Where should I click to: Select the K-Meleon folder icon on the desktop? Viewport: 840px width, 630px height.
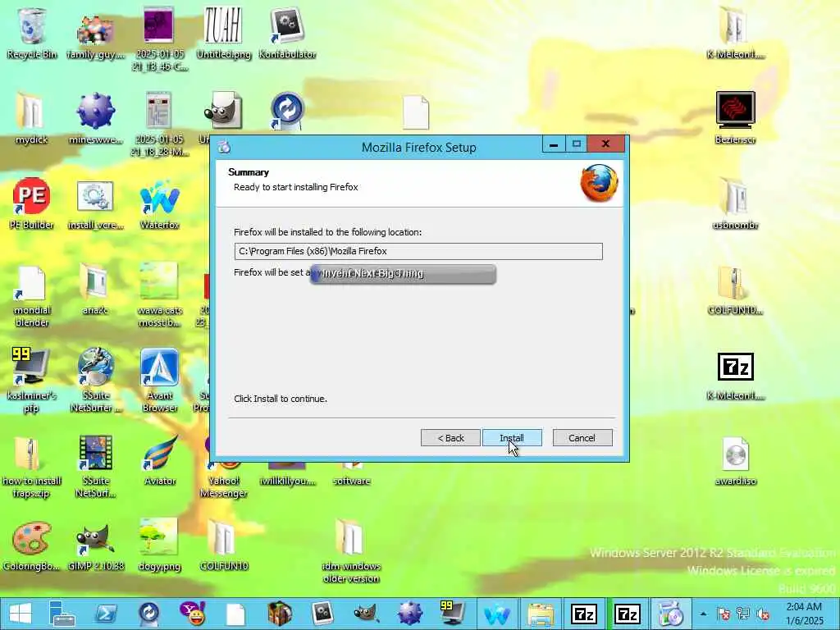coord(735,33)
